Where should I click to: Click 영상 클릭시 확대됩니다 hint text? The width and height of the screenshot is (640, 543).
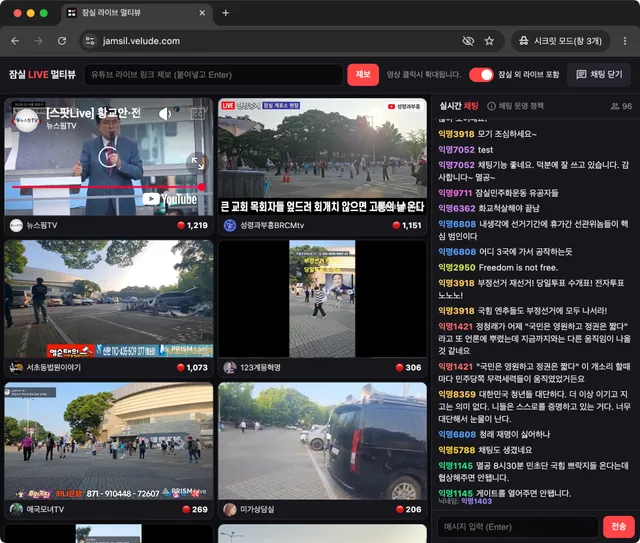(424, 75)
